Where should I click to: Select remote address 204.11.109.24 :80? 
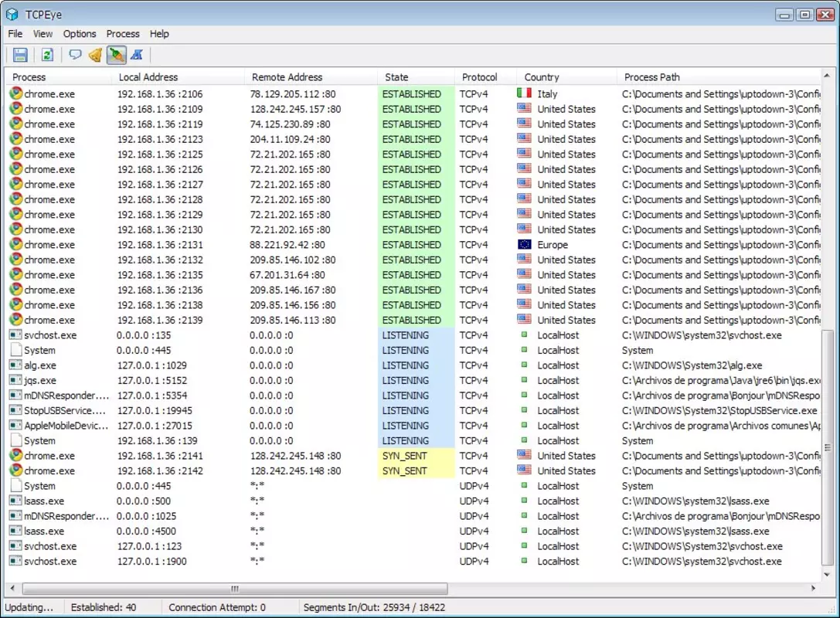pyautogui.click(x=290, y=139)
